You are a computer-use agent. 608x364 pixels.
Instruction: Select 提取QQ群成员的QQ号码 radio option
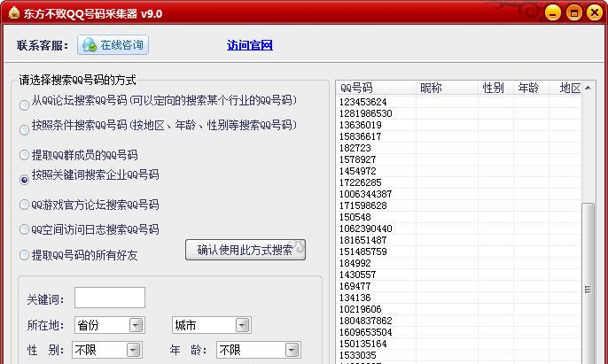coord(24,155)
